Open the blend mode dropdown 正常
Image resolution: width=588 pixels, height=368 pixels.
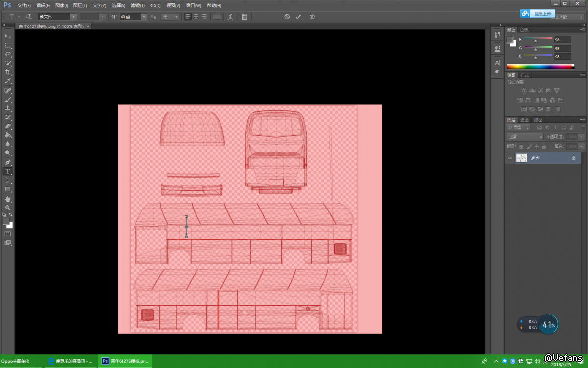(x=525, y=137)
